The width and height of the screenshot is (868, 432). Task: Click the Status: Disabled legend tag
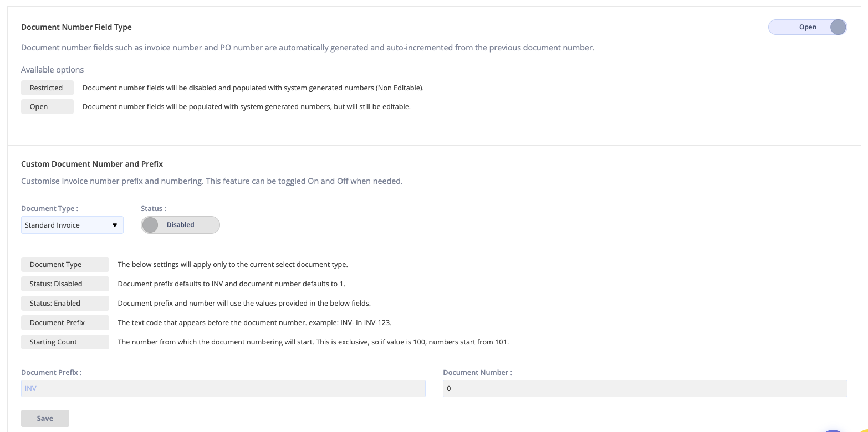[x=64, y=284]
